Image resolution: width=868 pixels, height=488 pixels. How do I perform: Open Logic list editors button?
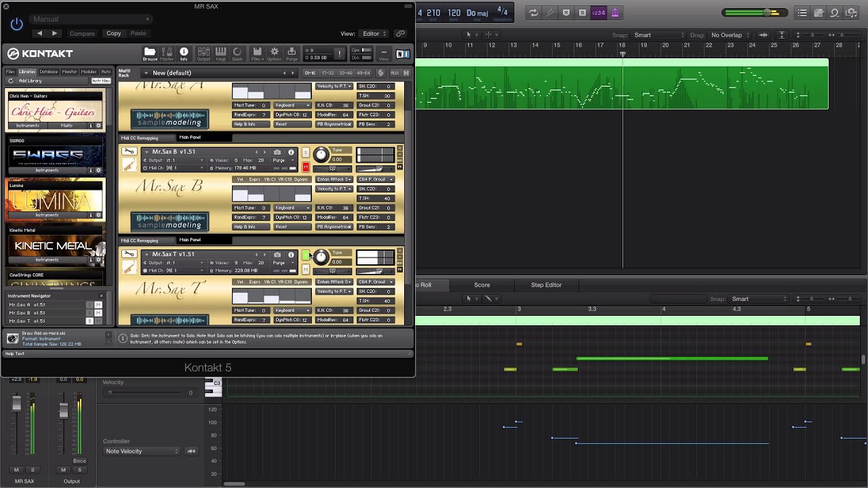point(802,13)
